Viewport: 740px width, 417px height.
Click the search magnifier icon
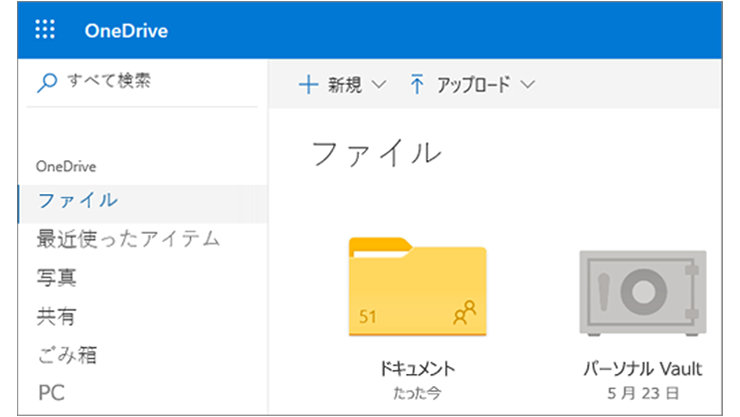click(x=47, y=83)
